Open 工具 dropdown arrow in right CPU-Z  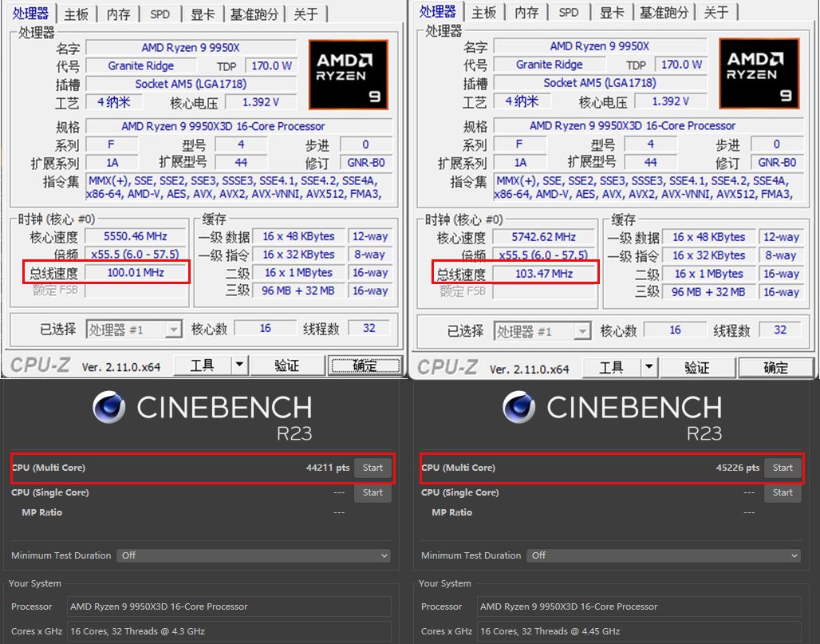pos(649,367)
